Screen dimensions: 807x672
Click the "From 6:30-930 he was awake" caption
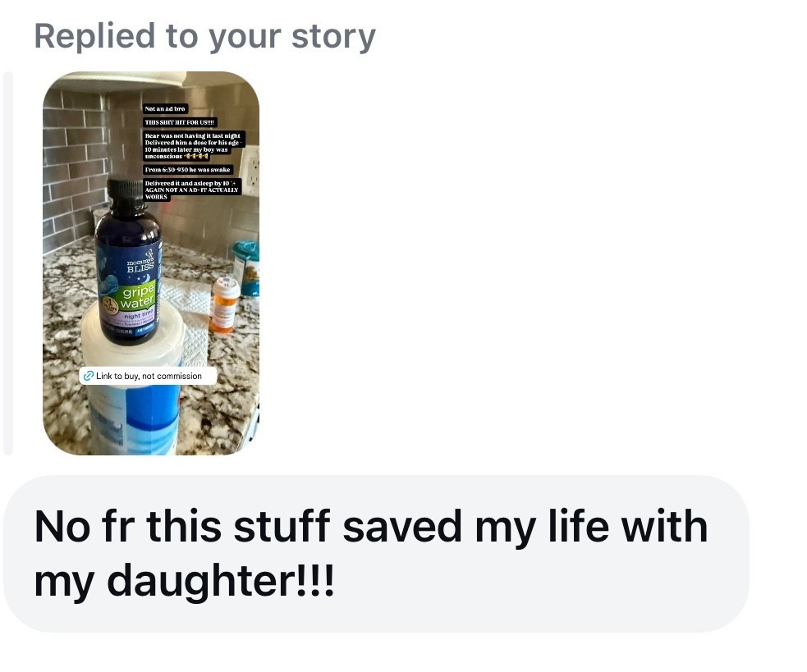point(188,169)
